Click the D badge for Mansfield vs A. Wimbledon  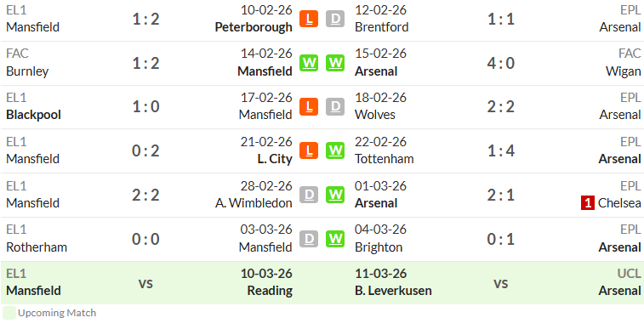tap(309, 195)
